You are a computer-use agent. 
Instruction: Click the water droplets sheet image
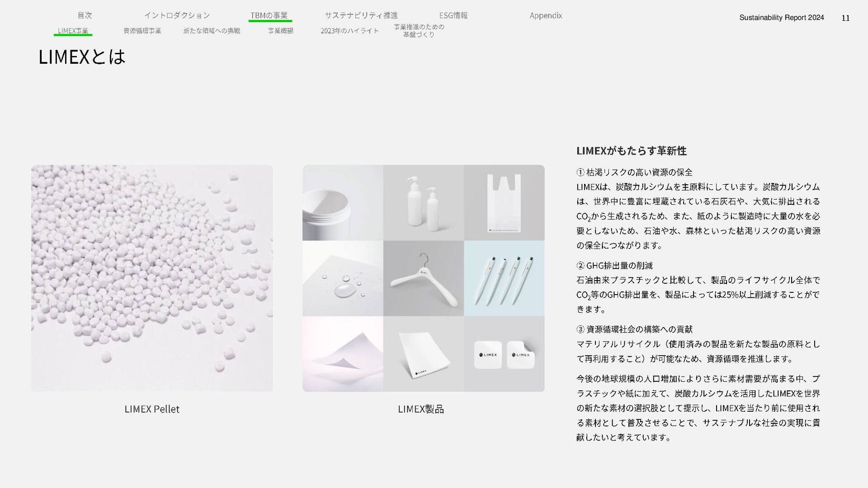click(x=343, y=278)
